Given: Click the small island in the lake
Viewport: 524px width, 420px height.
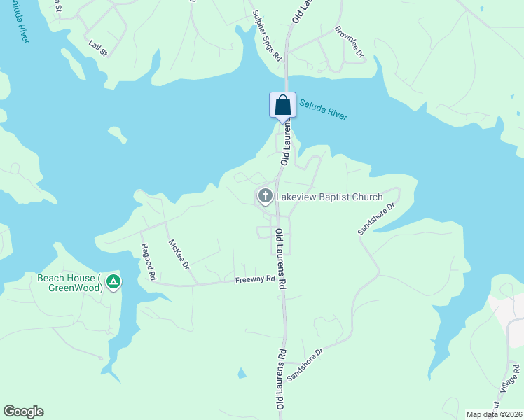Looking at the screenshot, I should [118, 134].
